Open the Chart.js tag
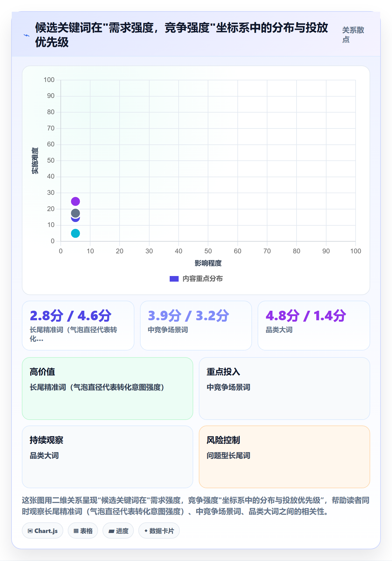This screenshot has height=561, width=392. point(43,530)
